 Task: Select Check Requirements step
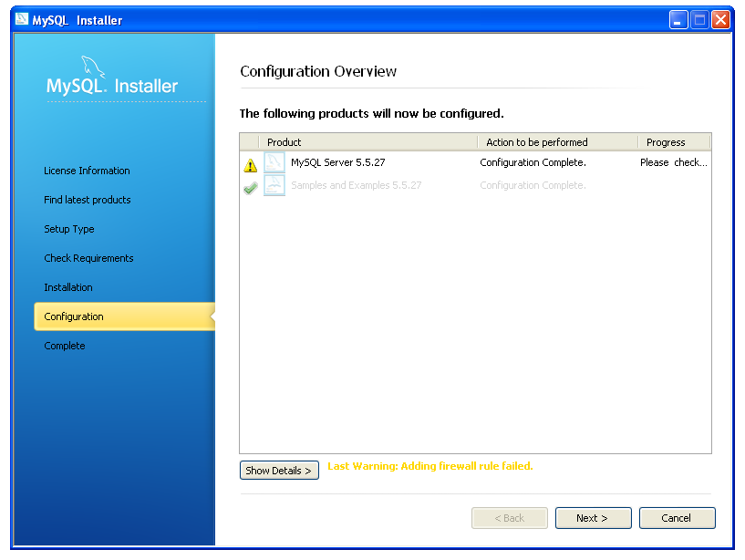[x=88, y=258]
